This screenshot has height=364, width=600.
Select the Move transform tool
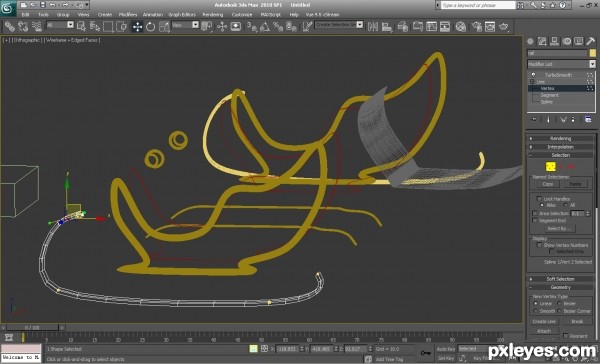point(137,27)
